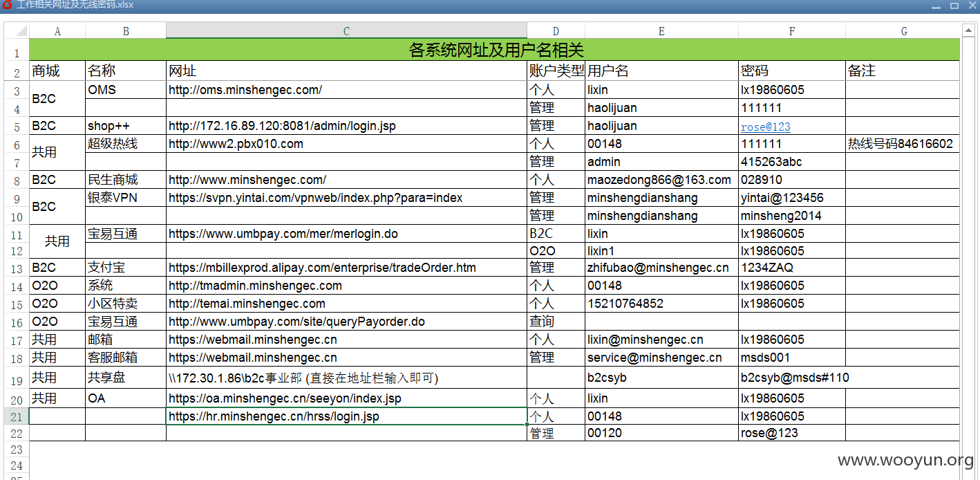Click the 网址 header cell

[x=346, y=71]
